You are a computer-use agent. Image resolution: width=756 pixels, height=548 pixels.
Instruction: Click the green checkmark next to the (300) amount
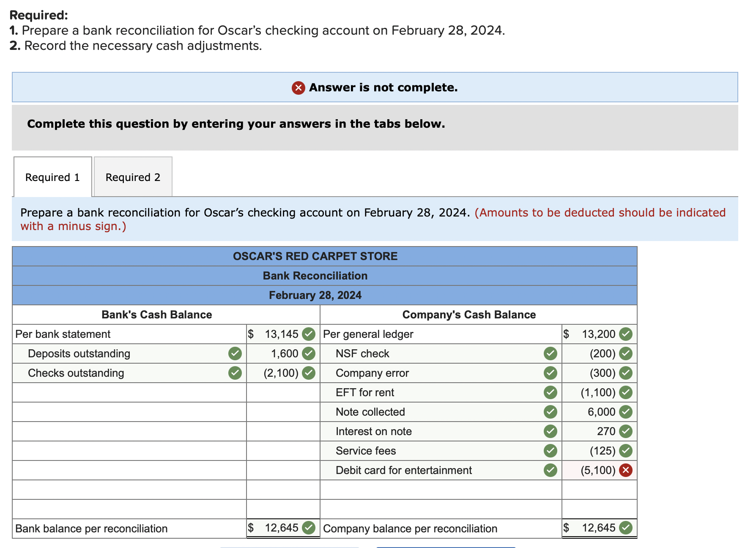(x=626, y=373)
